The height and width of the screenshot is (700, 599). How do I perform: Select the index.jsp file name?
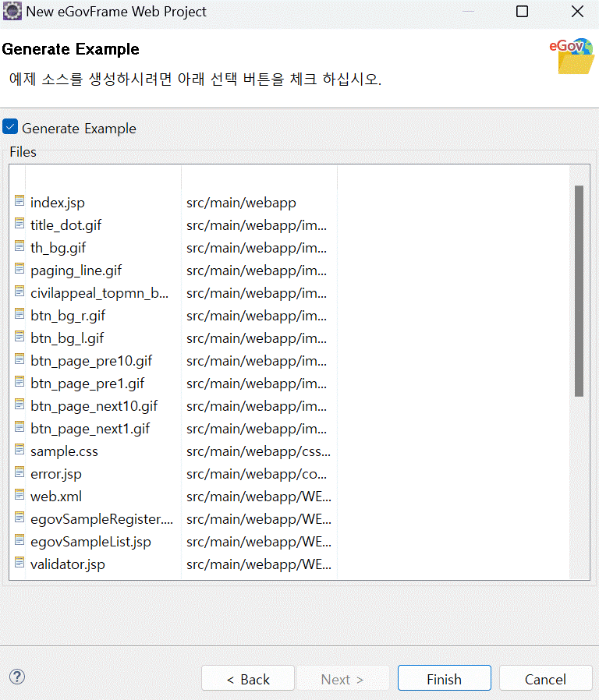(57, 203)
